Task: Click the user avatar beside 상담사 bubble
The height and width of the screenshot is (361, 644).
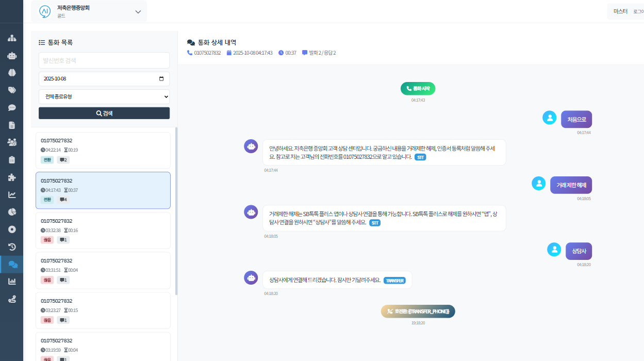Action: (554, 250)
